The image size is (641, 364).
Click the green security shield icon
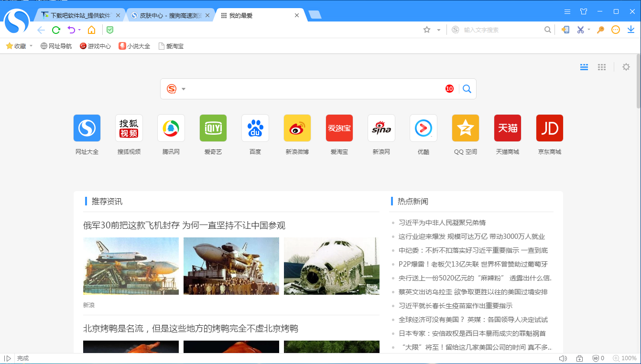[x=110, y=30]
